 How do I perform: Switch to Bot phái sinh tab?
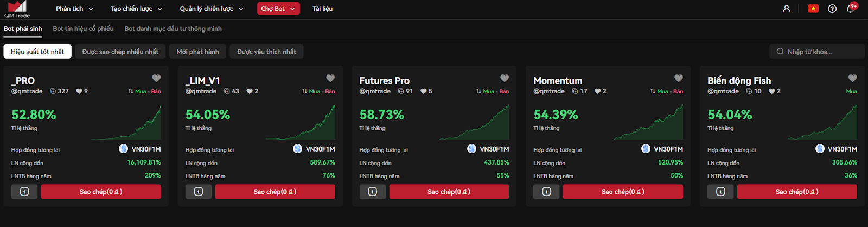point(23,29)
